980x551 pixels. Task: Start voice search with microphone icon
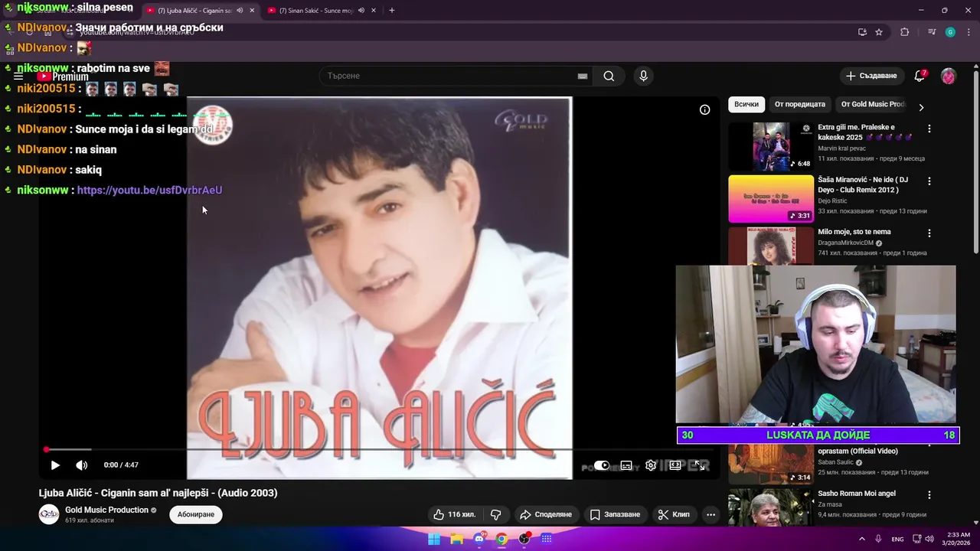coord(643,76)
